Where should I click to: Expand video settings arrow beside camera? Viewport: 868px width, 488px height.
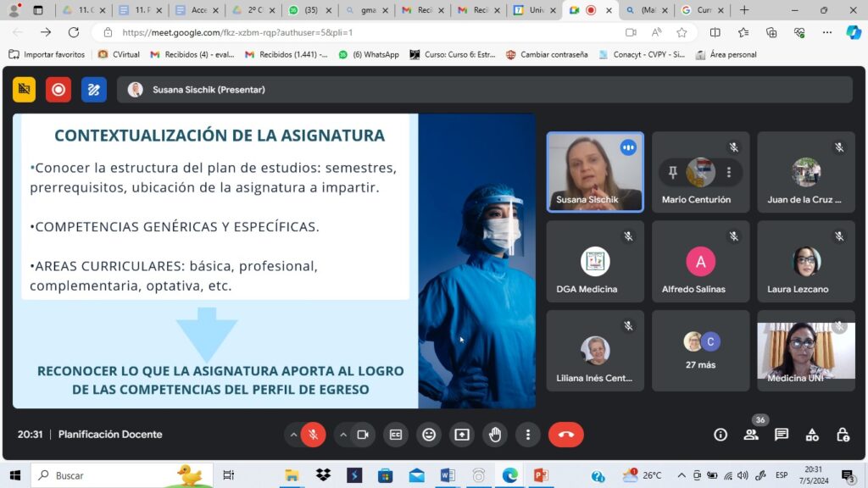tap(343, 435)
